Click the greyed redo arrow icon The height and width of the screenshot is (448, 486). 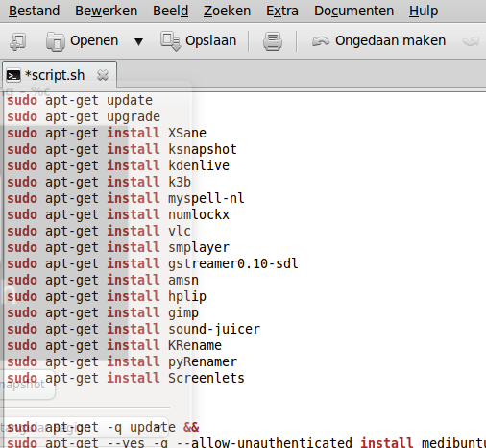coord(471,41)
